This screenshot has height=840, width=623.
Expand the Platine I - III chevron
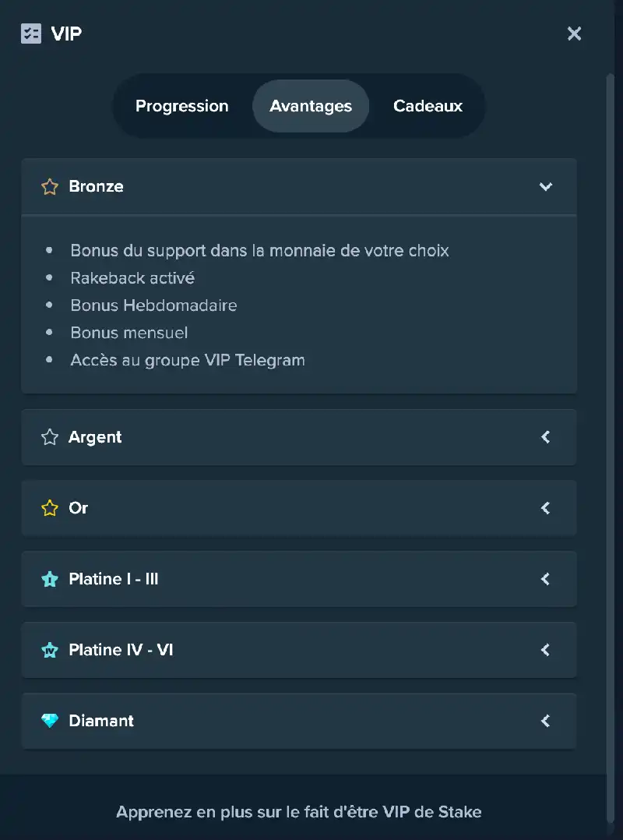point(545,579)
